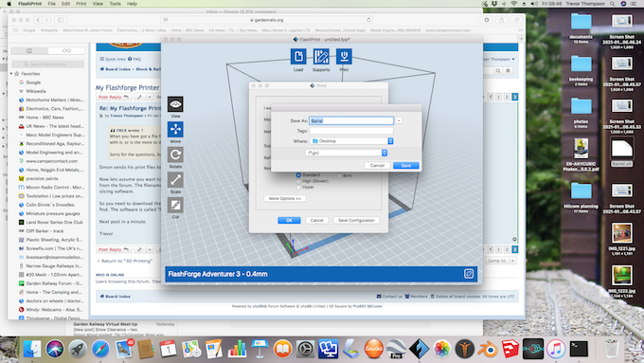Open the Load file icon in FlashPrint
The height and width of the screenshot is (363, 644).
click(x=298, y=57)
